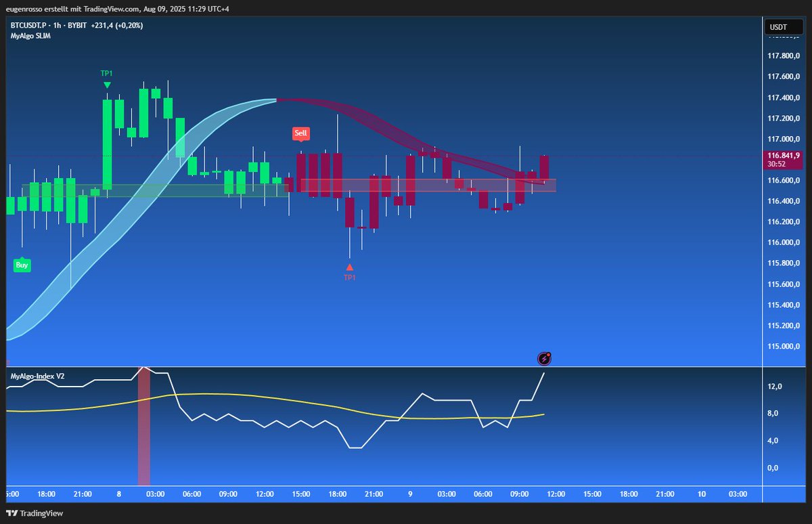812x524 pixels.
Task: Click the 116.200,0 price axis label
Action: (x=784, y=222)
